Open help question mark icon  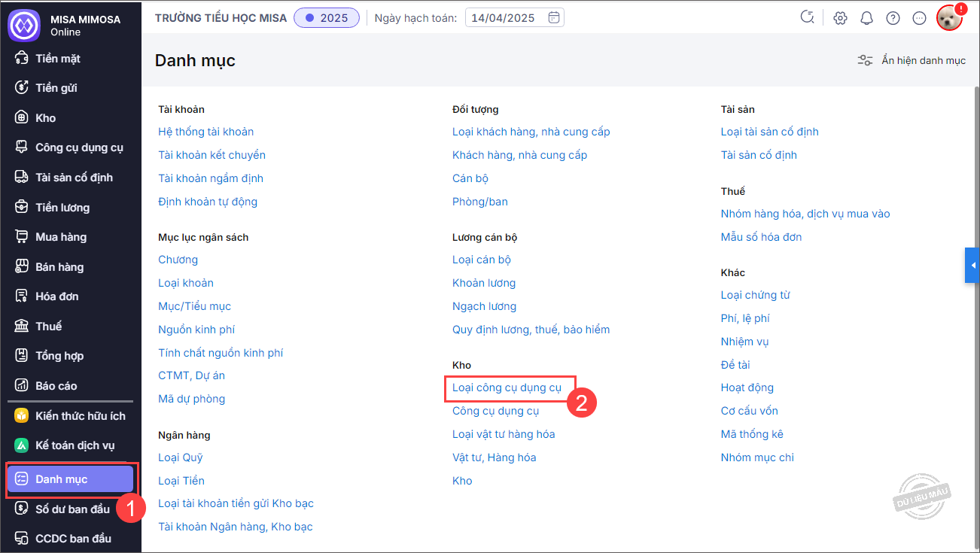tap(893, 18)
